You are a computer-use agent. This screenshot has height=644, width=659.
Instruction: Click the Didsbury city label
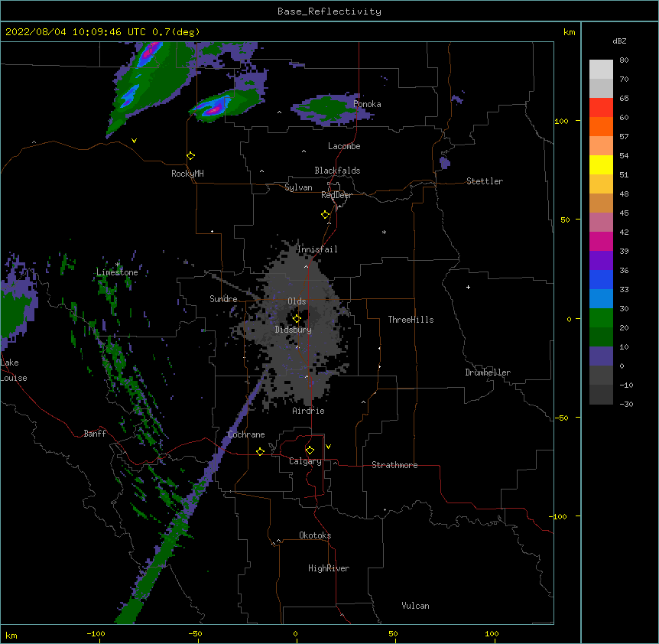coord(294,330)
